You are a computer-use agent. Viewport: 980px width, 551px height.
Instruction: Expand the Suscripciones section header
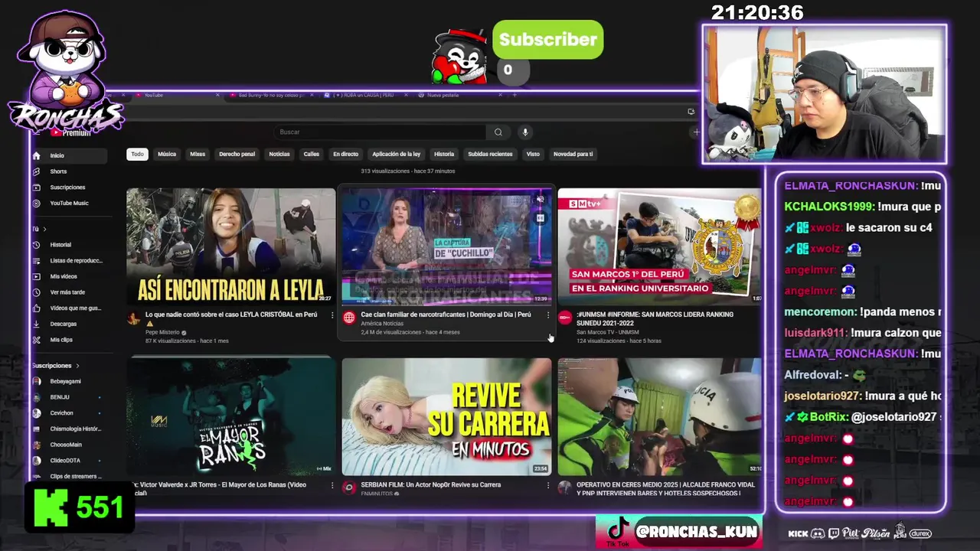point(55,366)
